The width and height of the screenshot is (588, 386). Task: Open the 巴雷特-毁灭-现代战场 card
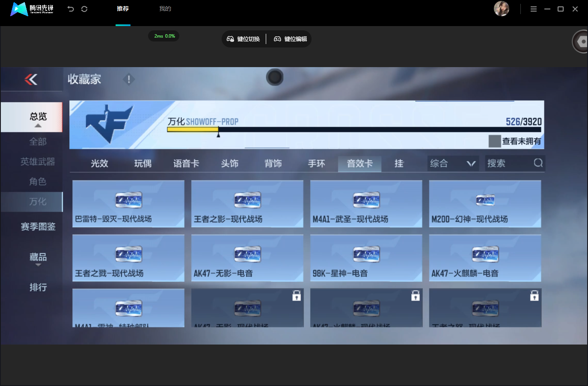[128, 204]
